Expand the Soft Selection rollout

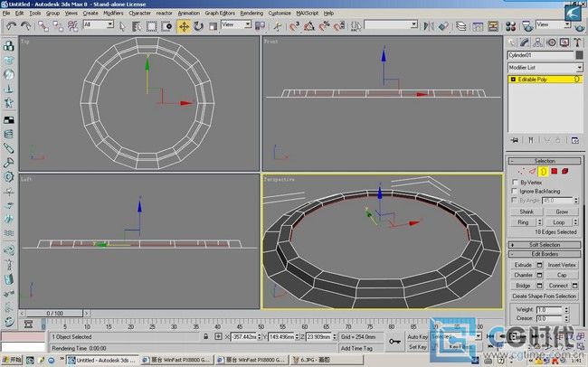[545, 245]
